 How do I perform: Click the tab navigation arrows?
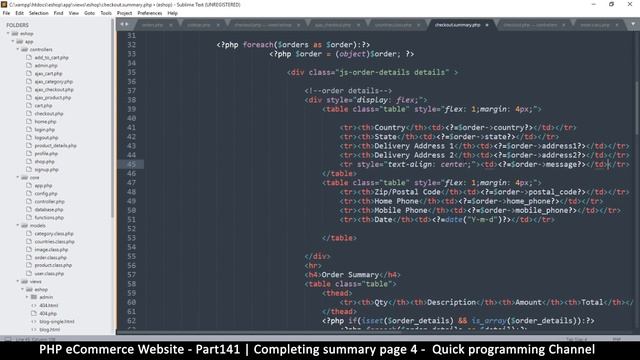coord(124,24)
